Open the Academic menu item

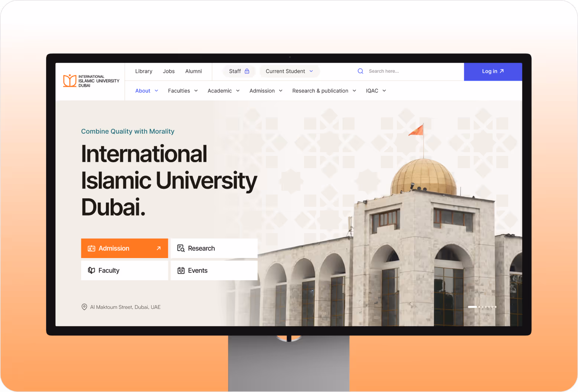tap(219, 91)
